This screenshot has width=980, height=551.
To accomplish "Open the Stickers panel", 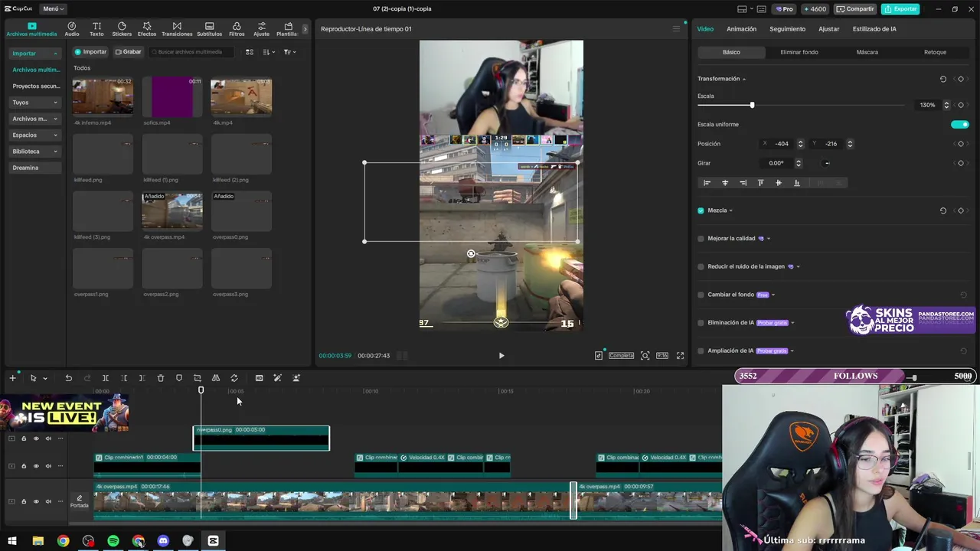I will click(x=122, y=29).
